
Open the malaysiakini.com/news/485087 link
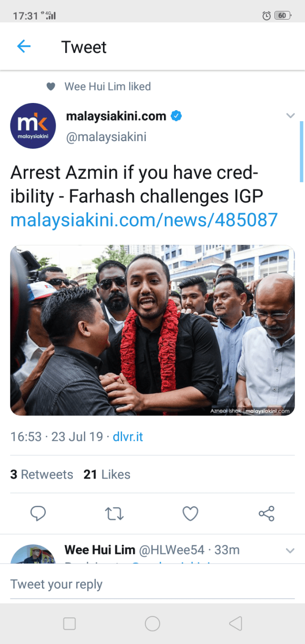(144, 220)
